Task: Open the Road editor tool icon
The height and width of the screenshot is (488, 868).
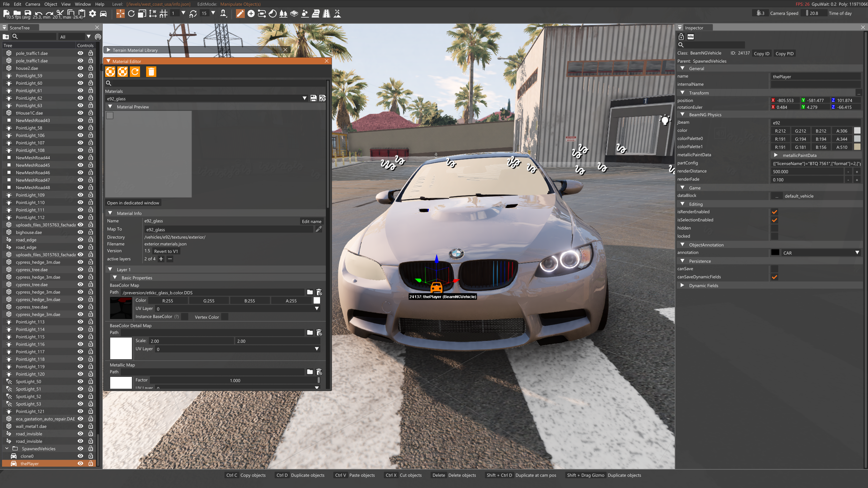Action: [x=327, y=14]
